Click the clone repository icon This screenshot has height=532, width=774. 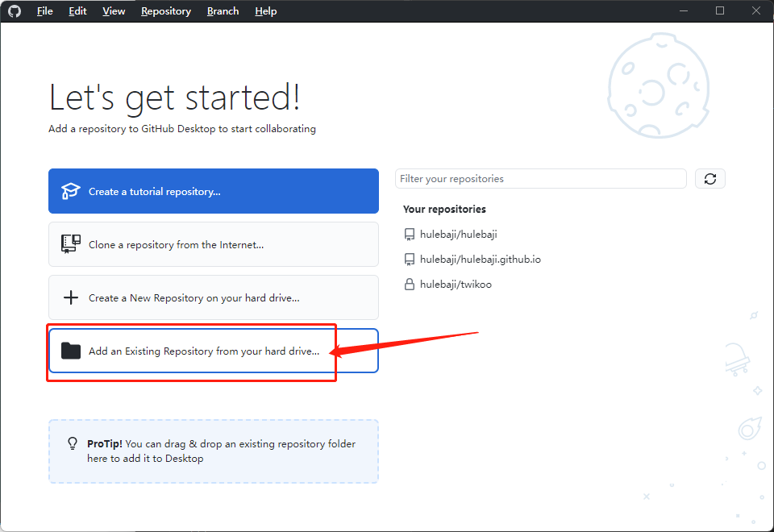click(71, 243)
